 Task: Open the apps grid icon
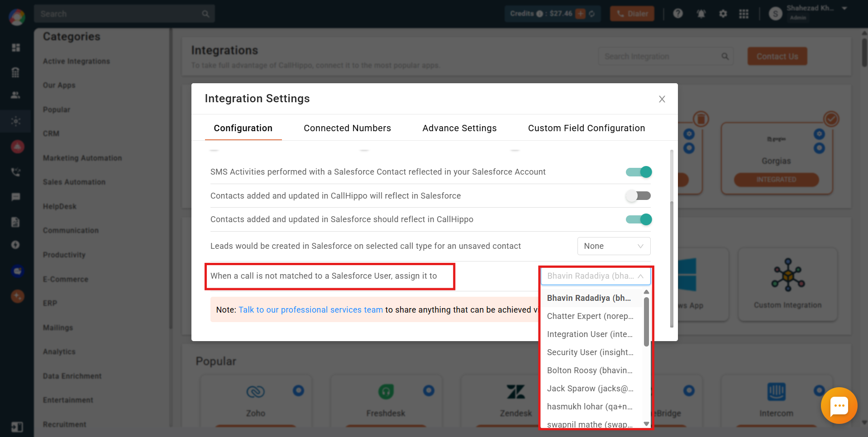pyautogui.click(x=744, y=14)
